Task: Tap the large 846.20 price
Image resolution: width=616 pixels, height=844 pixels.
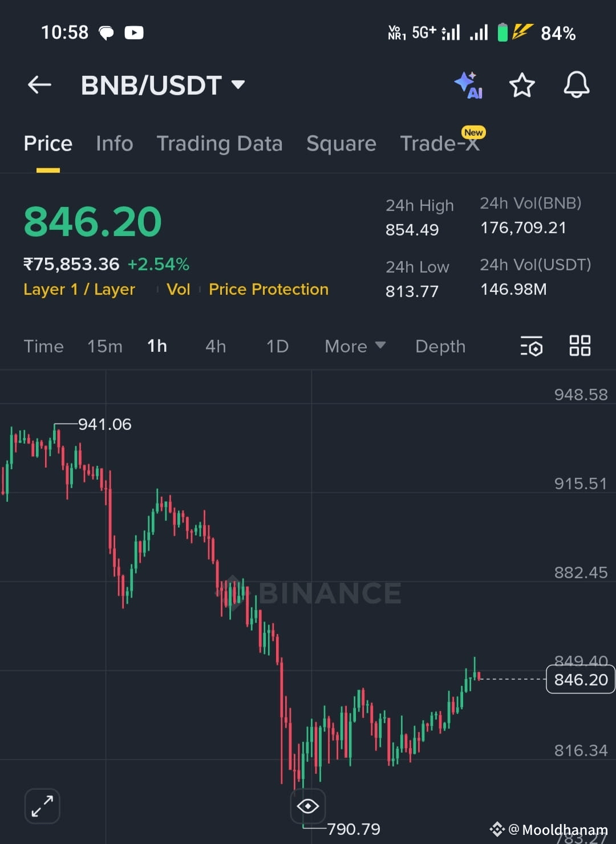Action: (93, 222)
